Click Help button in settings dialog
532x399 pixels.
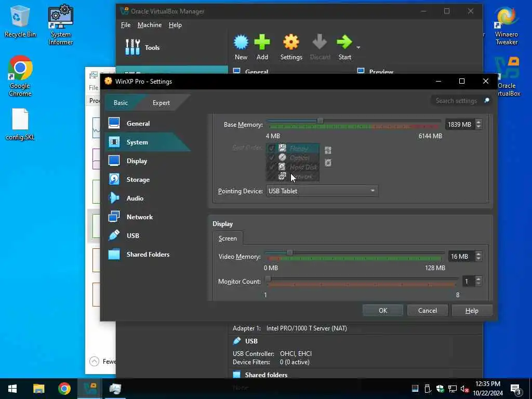click(x=472, y=311)
